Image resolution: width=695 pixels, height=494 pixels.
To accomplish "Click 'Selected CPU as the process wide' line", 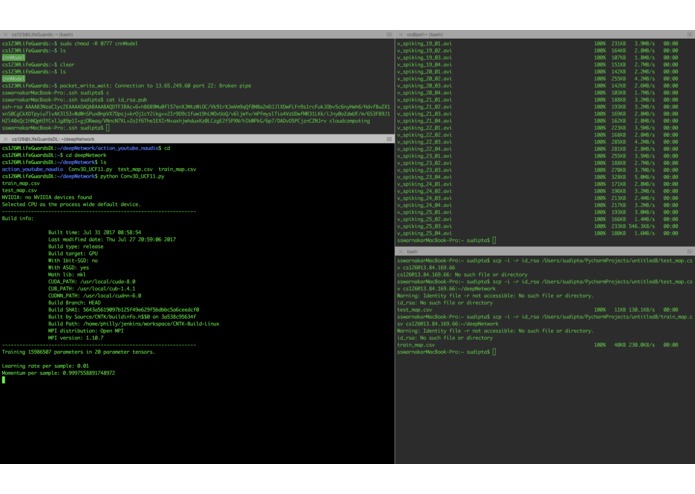I will coord(71,204).
